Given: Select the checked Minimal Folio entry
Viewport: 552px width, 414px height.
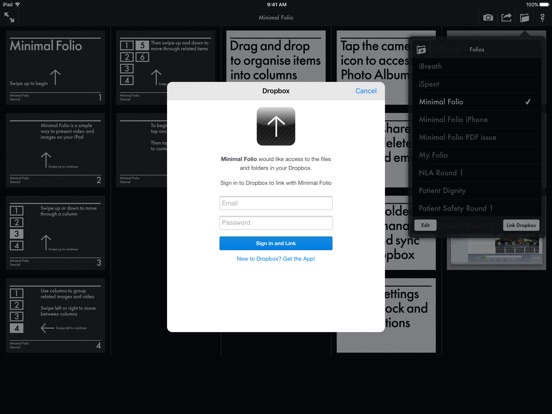Looking at the screenshot, I should pos(477,102).
